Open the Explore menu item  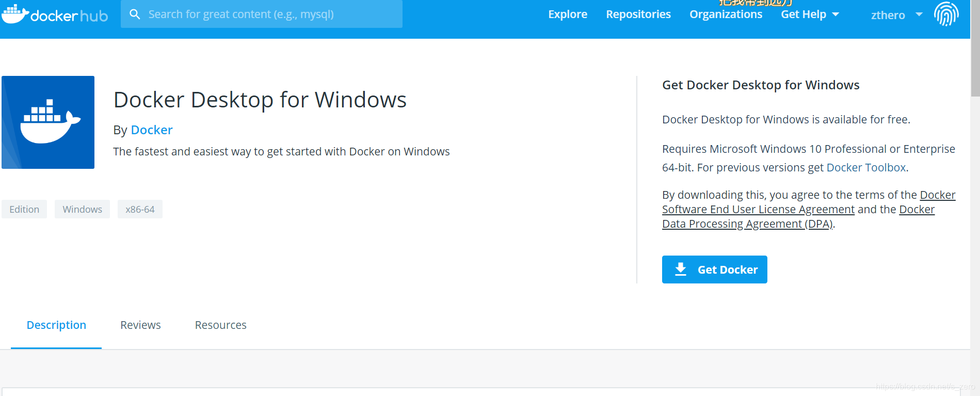point(568,14)
